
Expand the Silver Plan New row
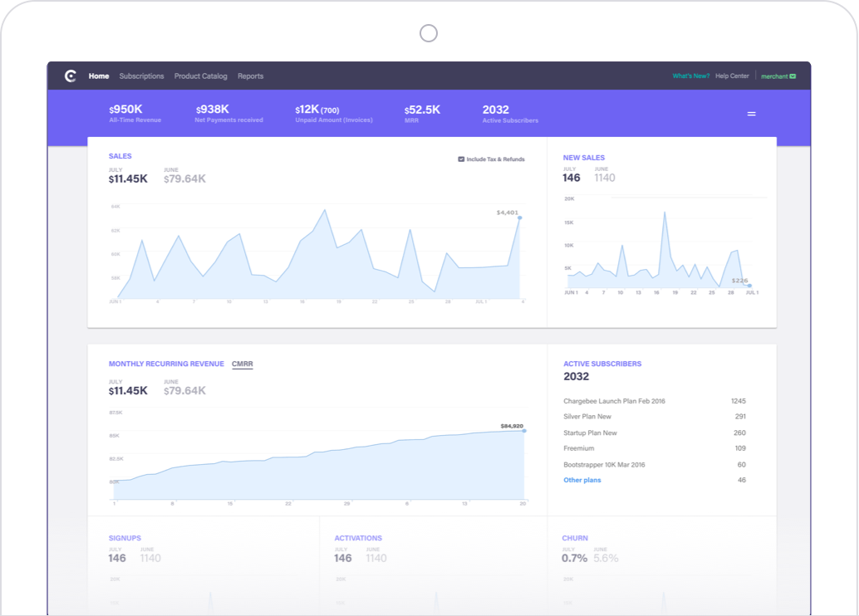587,416
